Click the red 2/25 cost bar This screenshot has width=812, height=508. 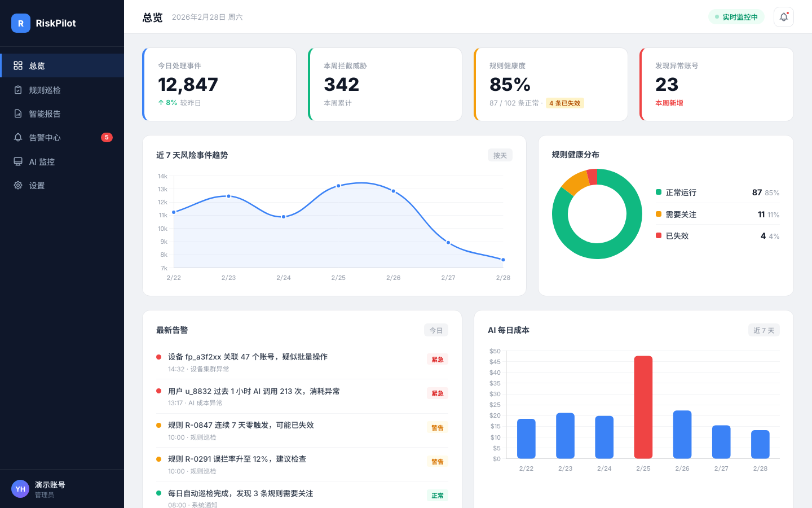[x=643, y=406]
